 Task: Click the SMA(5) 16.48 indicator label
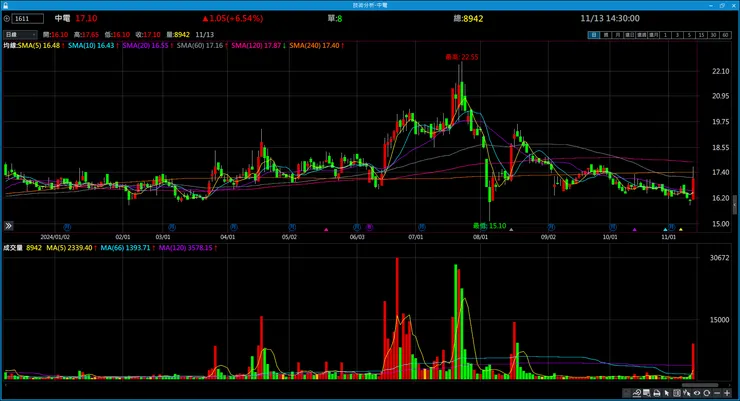pos(41,45)
